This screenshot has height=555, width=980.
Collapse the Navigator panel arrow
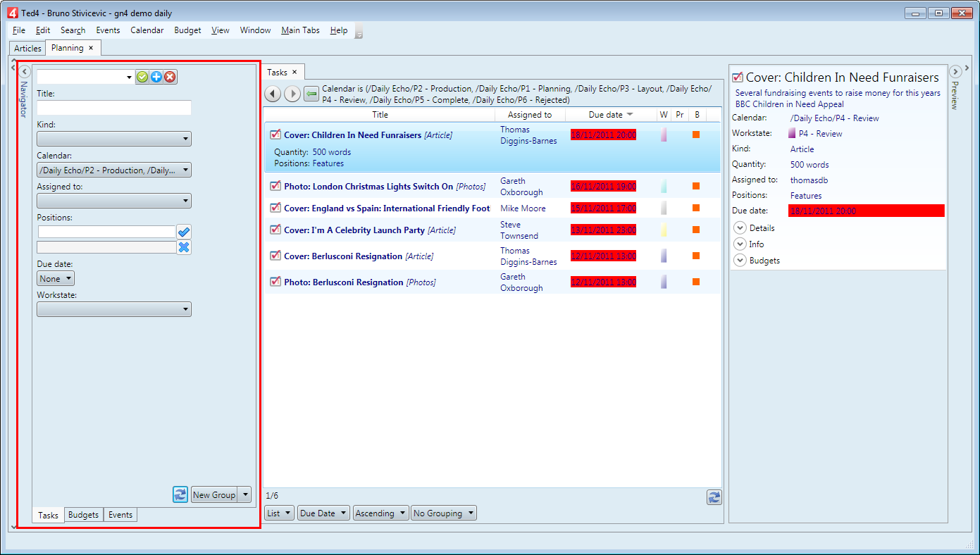24,71
